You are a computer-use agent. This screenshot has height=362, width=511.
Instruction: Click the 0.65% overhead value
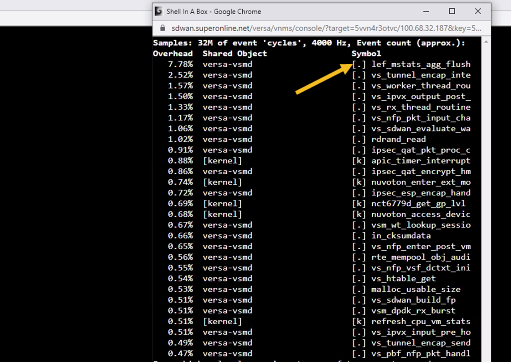pos(180,246)
